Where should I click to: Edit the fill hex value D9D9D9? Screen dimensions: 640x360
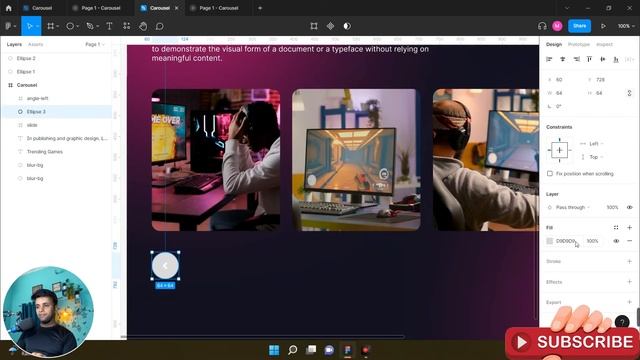[566, 241]
